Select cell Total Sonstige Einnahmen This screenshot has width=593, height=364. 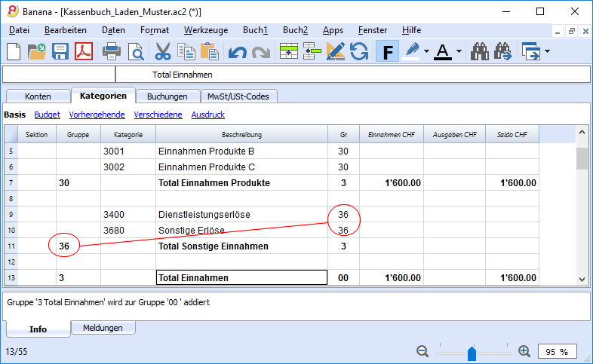(241, 246)
